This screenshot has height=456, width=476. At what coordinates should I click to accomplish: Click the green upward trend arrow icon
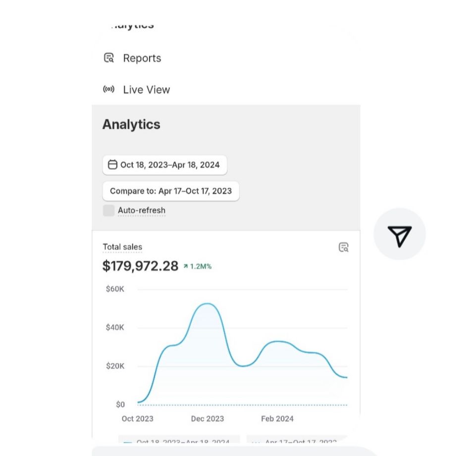(186, 266)
